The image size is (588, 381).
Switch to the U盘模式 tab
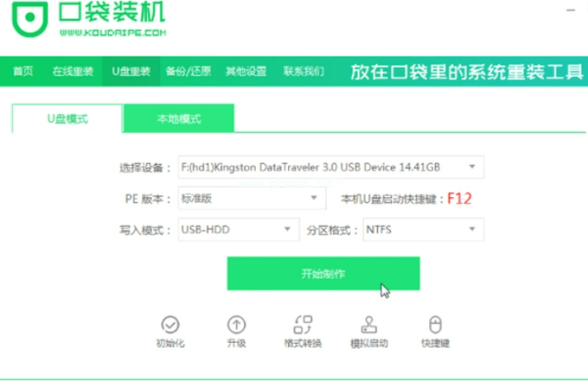point(67,119)
